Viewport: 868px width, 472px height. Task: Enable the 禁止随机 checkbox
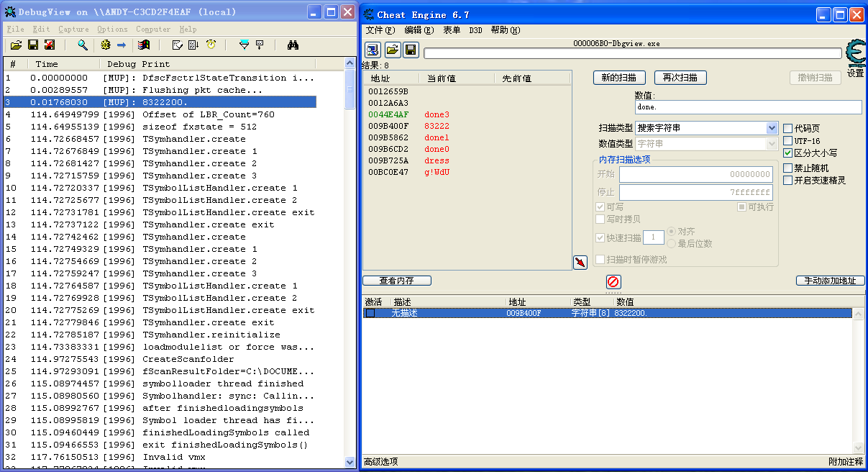(x=787, y=168)
